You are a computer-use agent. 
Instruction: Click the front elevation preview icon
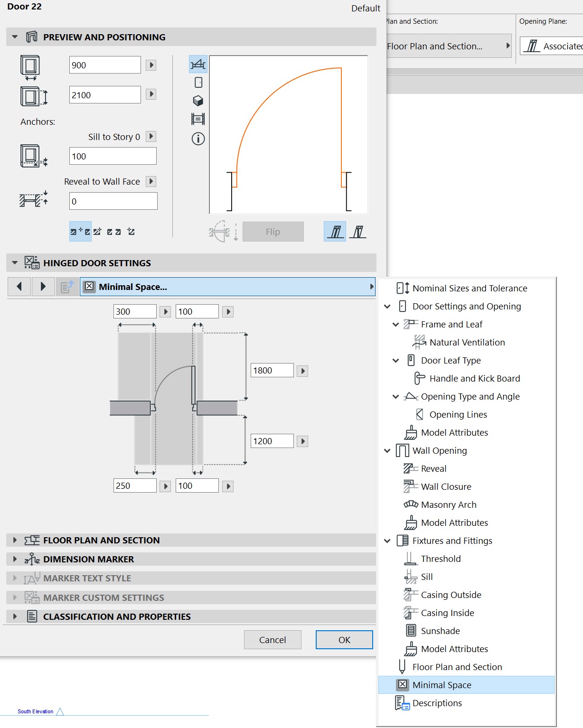[x=198, y=83]
